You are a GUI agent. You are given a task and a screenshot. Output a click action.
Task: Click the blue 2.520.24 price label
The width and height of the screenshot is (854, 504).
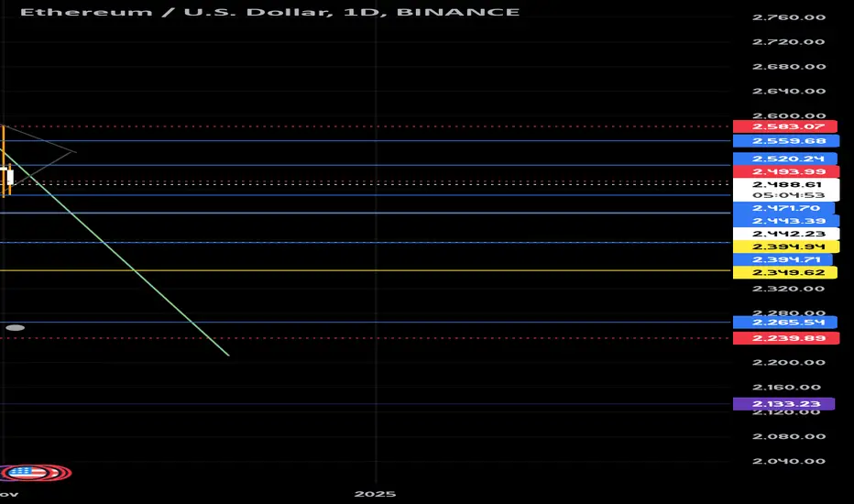coord(785,159)
